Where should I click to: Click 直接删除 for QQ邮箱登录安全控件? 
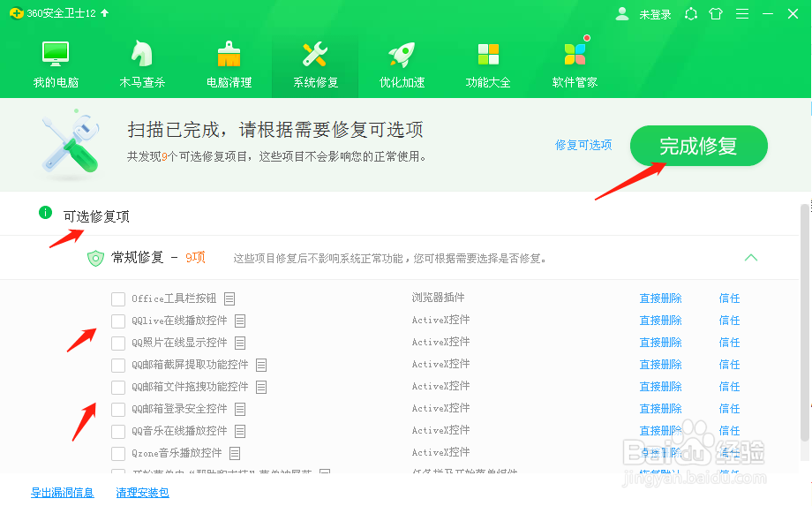tap(661, 409)
